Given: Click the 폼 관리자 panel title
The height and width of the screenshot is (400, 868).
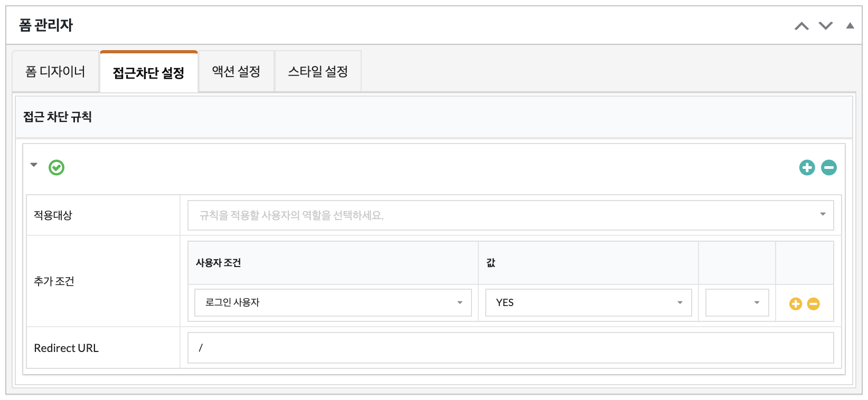Looking at the screenshot, I should (x=46, y=25).
